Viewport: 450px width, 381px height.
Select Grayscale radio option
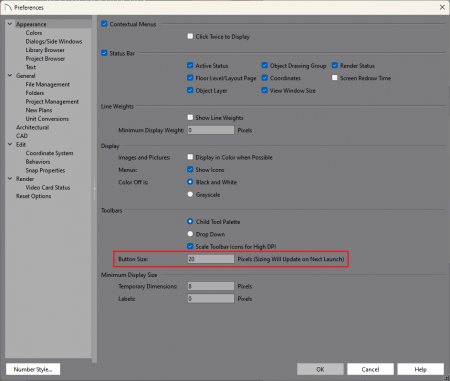click(190, 194)
